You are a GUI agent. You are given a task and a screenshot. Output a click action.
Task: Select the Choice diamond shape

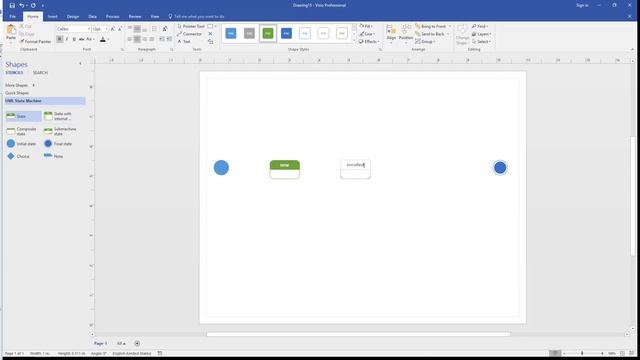tap(18, 156)
